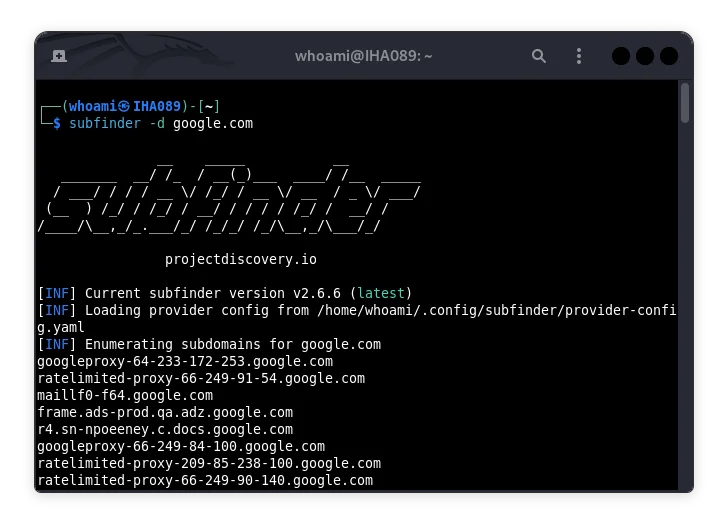Select googleproxy-64-233-172-253.google.com
The width and height of the screenshot is (728, 530).
coord(185,361)
